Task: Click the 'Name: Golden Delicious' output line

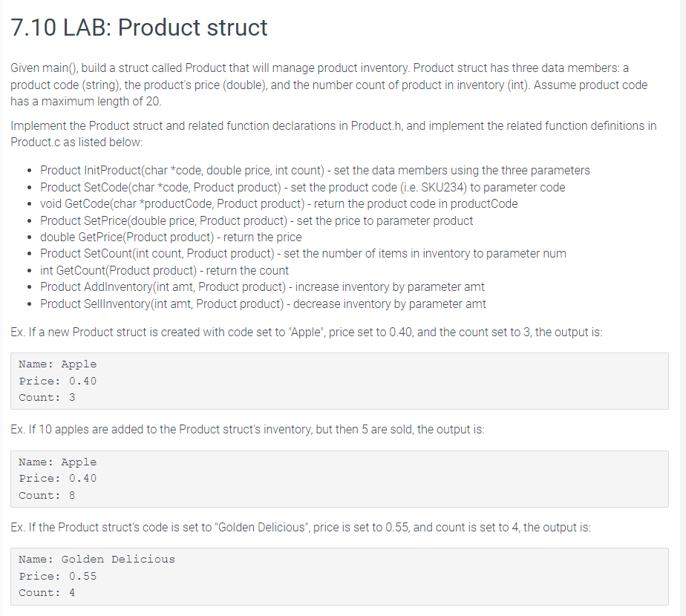Action: [x=97, y=560]
